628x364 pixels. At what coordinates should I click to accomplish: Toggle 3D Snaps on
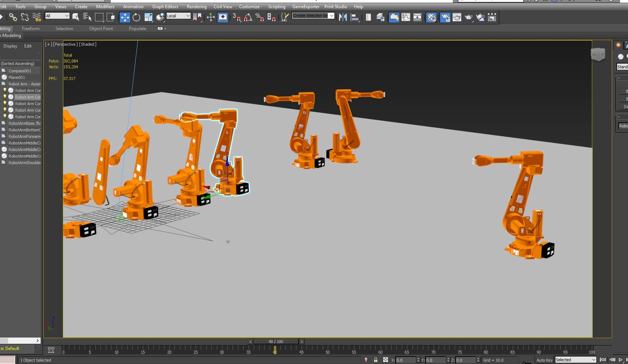(236, 17)
